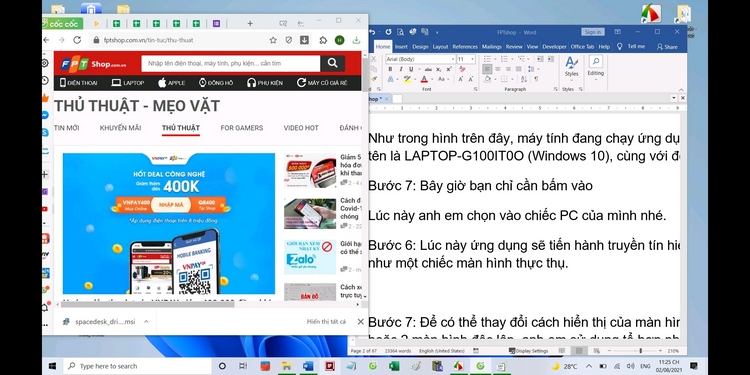Click Share button in Word

point(667,46)
